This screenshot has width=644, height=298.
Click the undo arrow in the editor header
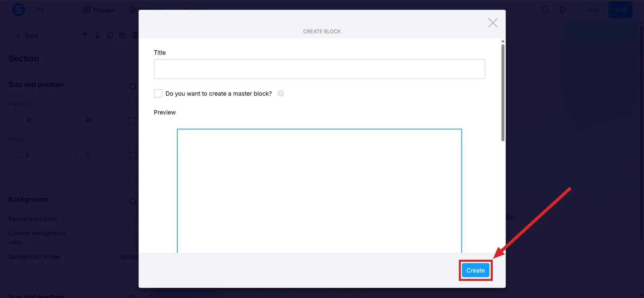(x=41, y=10)
